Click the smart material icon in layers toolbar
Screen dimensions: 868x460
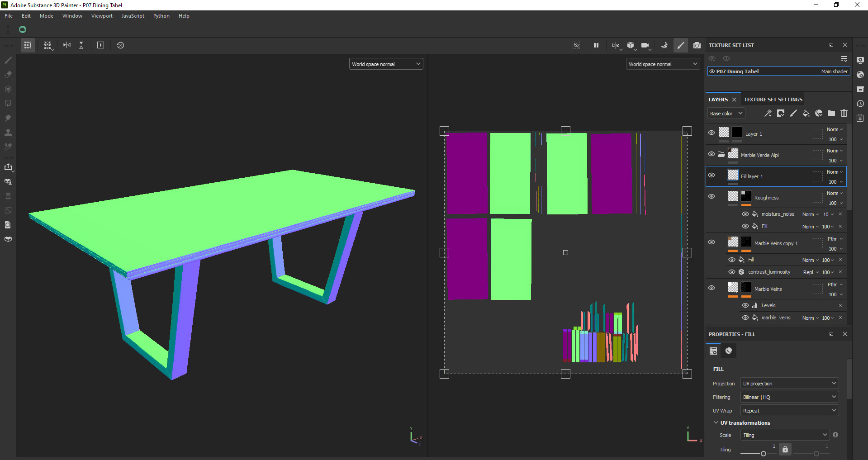point(819,114)
